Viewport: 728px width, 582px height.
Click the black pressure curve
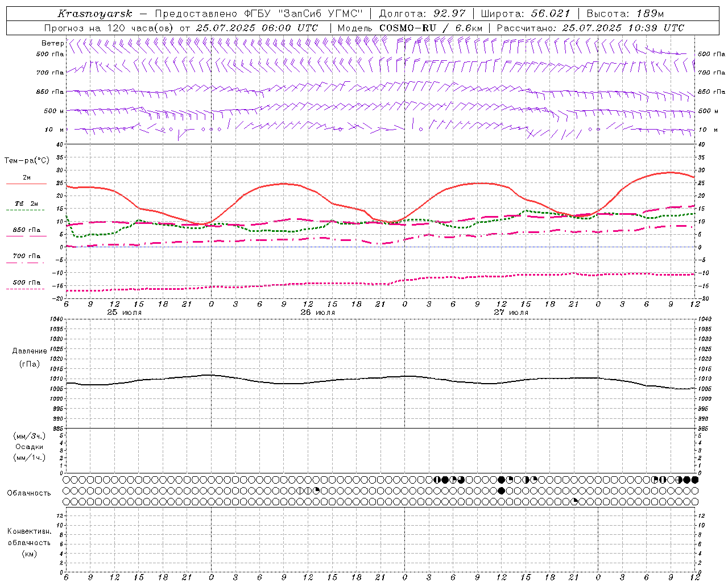(381, 378)
